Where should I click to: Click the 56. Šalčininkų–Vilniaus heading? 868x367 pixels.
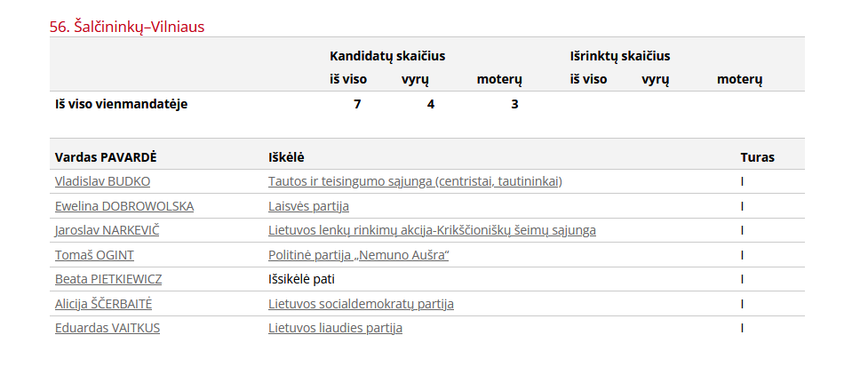[x=127, y=27]
